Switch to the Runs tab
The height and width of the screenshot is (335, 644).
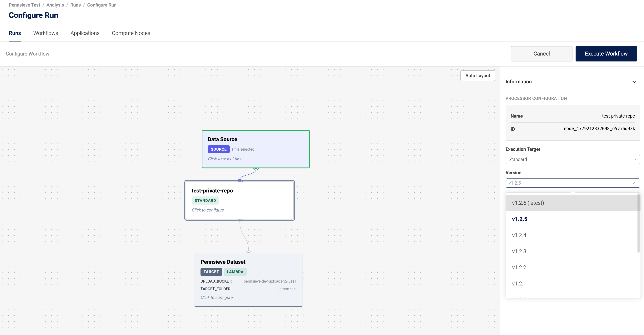coord(15,33)
